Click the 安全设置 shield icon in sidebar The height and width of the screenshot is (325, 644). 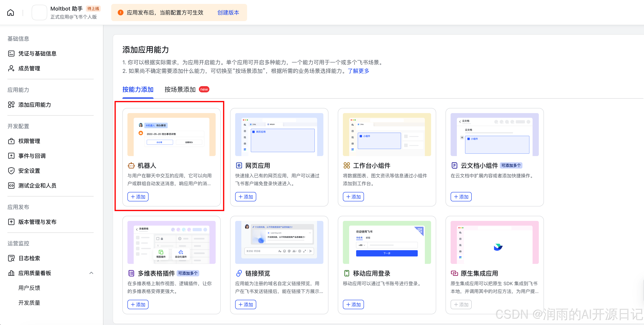11,171
